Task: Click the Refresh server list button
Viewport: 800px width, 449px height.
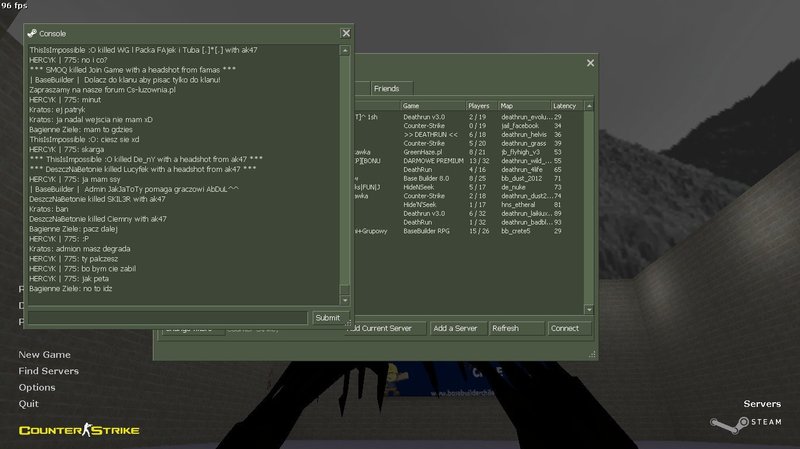Action: click(x=516, y=328)
